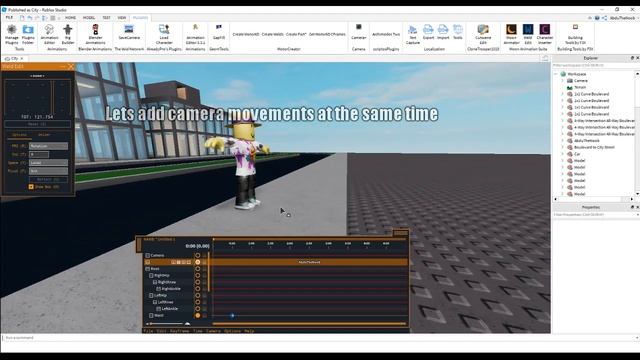Collapse the LeftHip joint in timeline
The width and height of the screenshot is (640, 360).
click(151, 296)
